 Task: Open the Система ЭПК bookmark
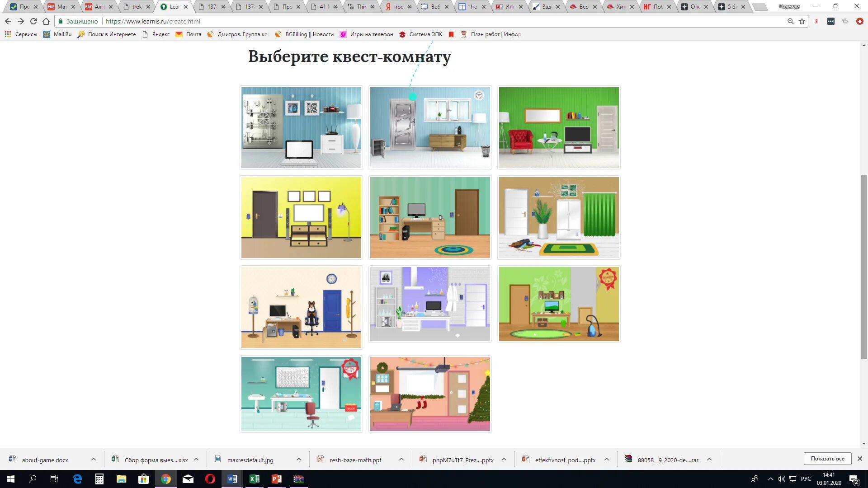tap(420, 34)
